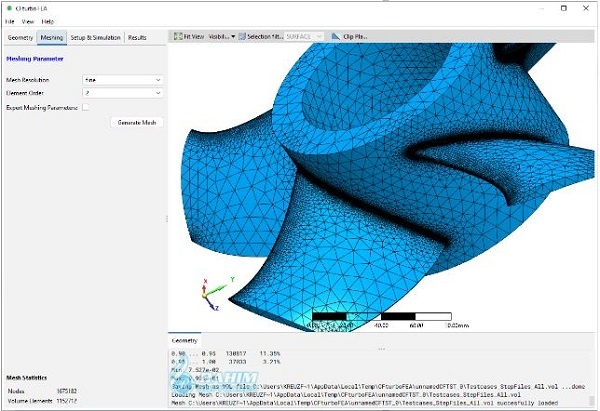
Task: Select the Geometry log tab below viewport
Action: pyautogui.click(x=184, y=340)
